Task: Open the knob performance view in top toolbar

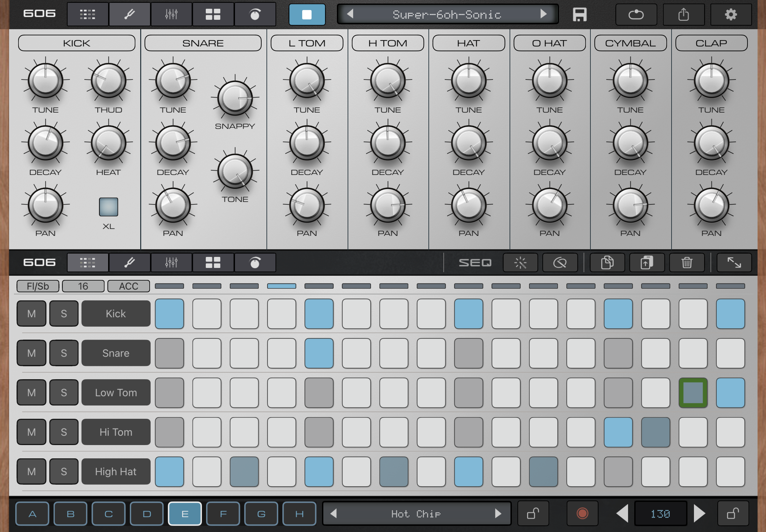Action: (255, 14)
